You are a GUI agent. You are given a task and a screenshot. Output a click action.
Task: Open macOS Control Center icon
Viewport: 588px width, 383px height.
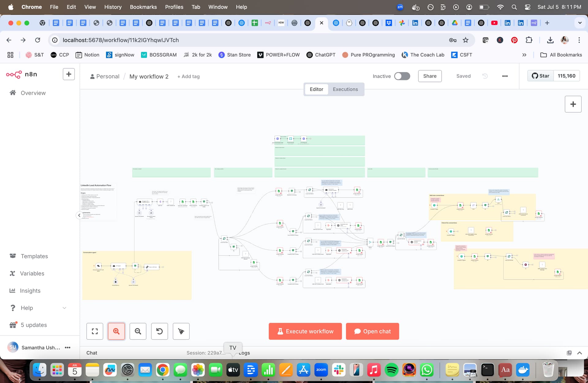[x=527, y=7]
